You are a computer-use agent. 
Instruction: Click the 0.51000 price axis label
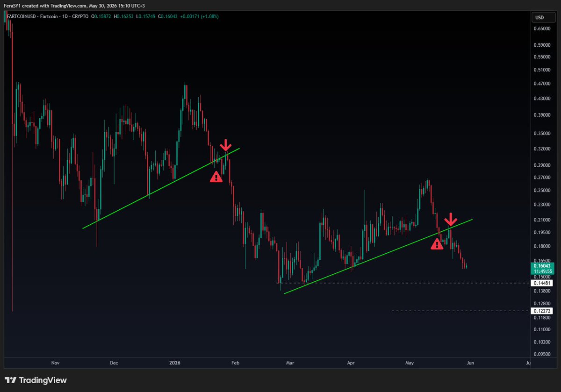[x=542, y=70]
